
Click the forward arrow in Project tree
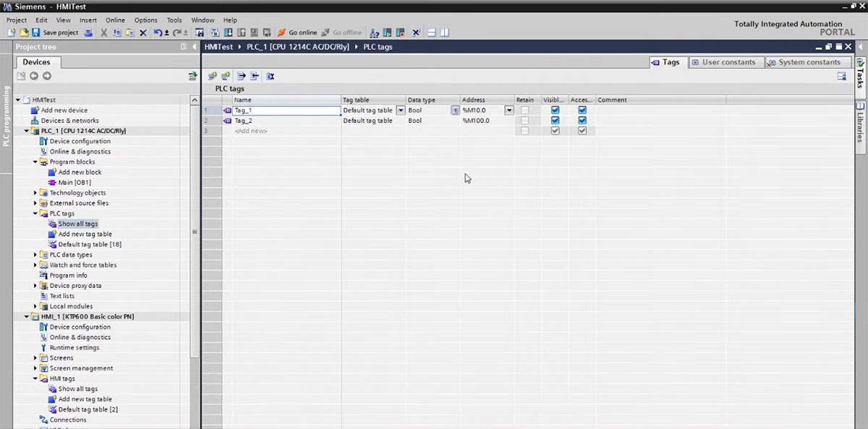click(46, 76)
